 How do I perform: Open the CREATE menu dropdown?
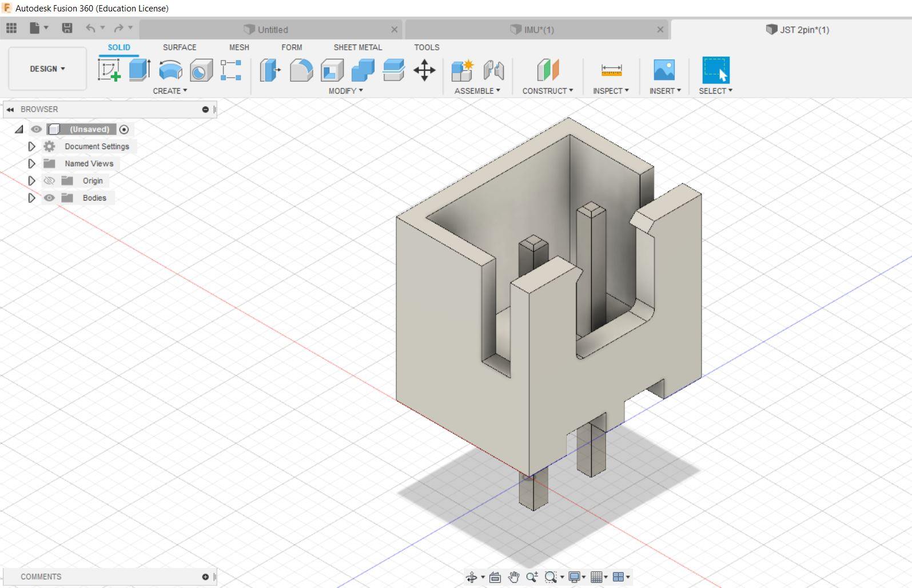pos(170,91)
